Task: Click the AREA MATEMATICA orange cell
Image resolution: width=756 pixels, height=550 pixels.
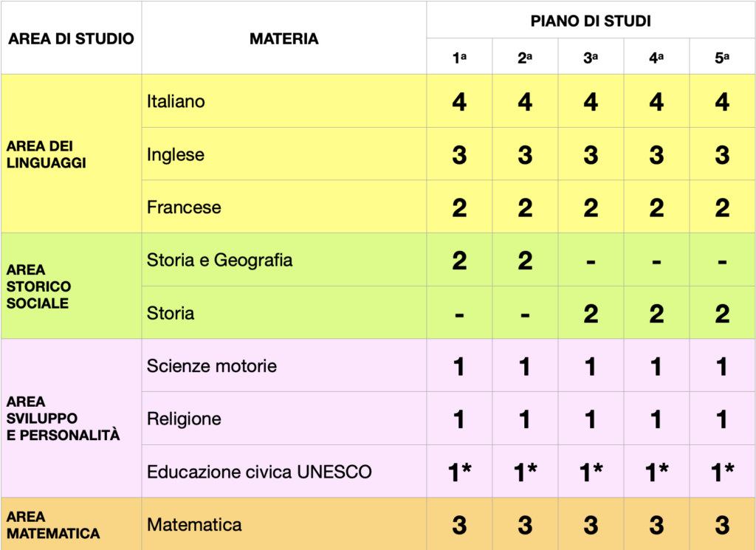Action: click(72, 524)
